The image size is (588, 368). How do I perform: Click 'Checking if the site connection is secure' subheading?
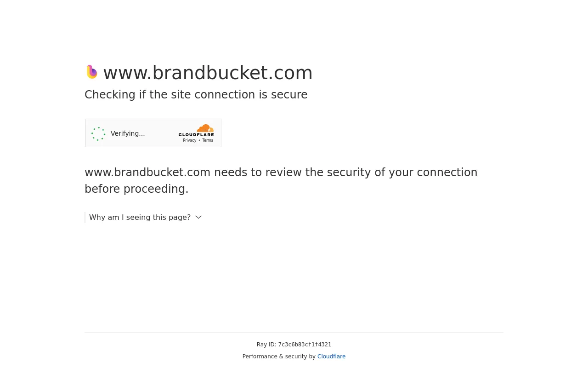click(196, 95)
